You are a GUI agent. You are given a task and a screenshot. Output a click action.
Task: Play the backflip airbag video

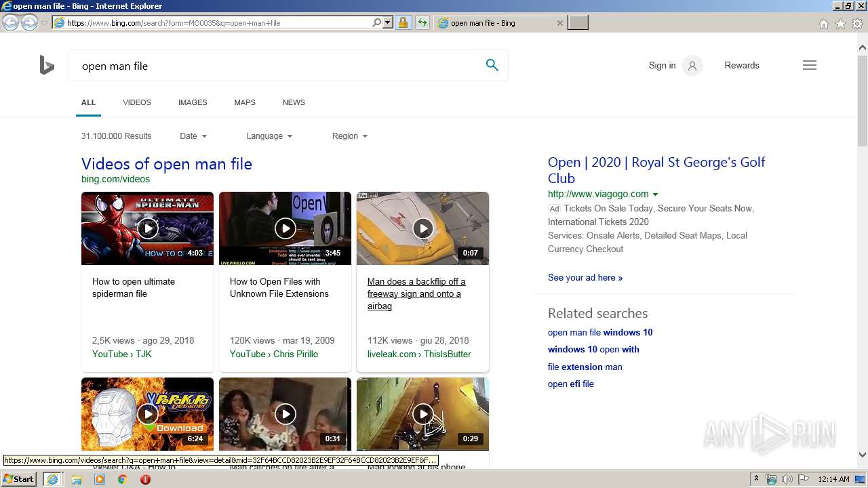422,228
